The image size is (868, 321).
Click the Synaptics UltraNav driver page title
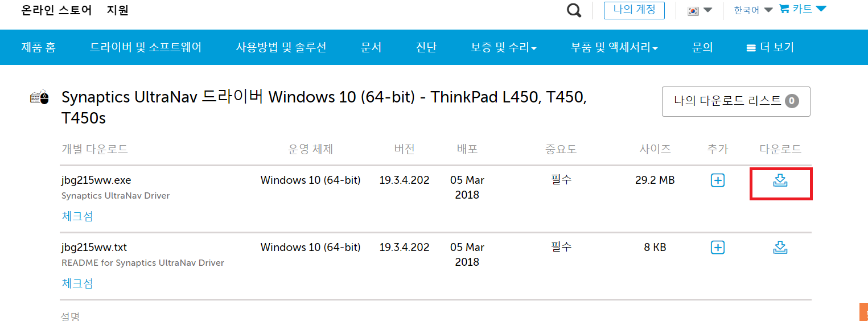click(x=324, y=108)
